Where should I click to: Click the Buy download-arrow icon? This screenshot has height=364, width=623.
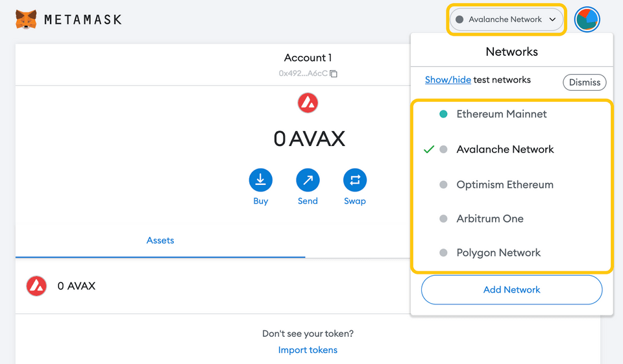pos(260,180)
